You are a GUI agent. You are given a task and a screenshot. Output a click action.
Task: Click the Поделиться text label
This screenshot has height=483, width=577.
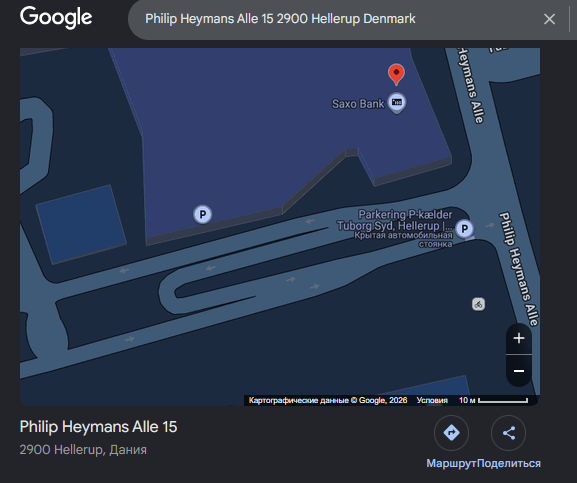[x=509, y=463]
